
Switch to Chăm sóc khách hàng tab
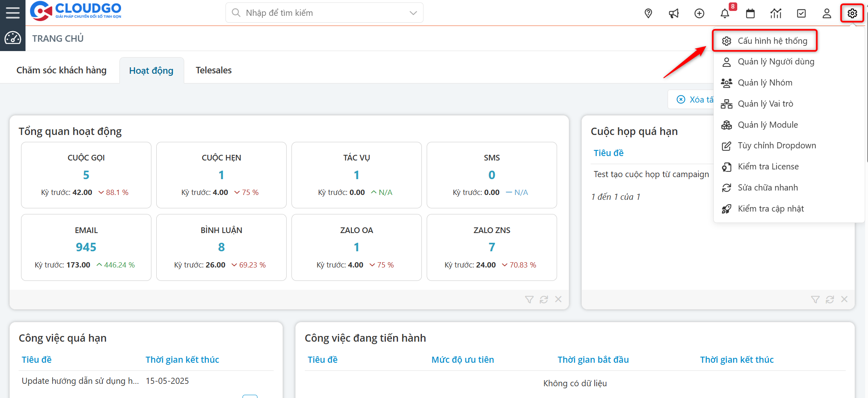(x=62, y=71)
